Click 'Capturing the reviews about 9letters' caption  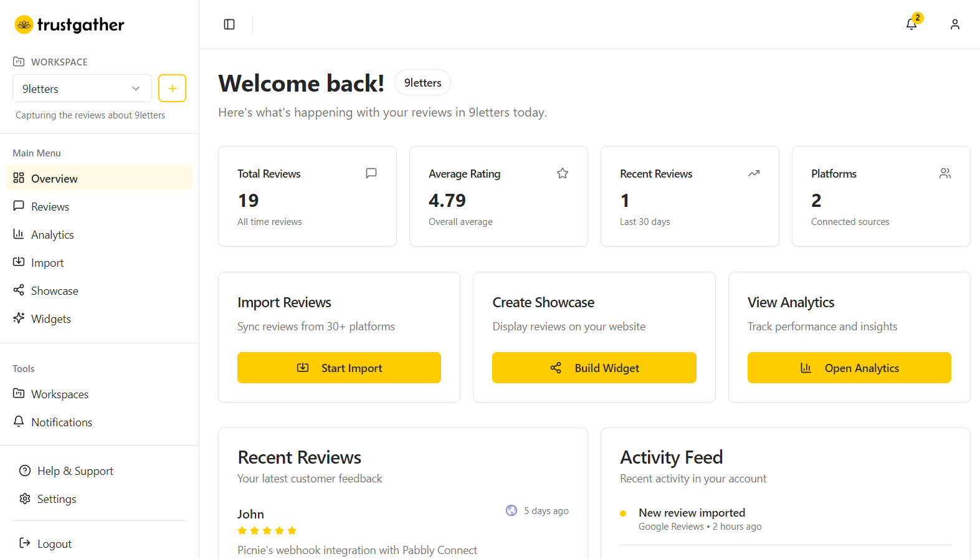coord(90,115)
